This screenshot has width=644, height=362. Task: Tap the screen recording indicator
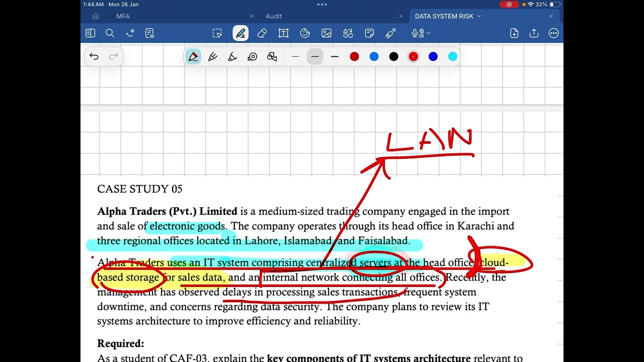click(x=509, y=4)
